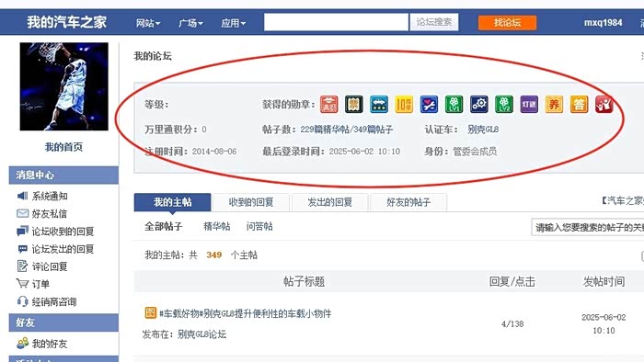Switch to the 收到的回复 tab
The width and height of the screenshot is (644, 362).
coord(251,202)
